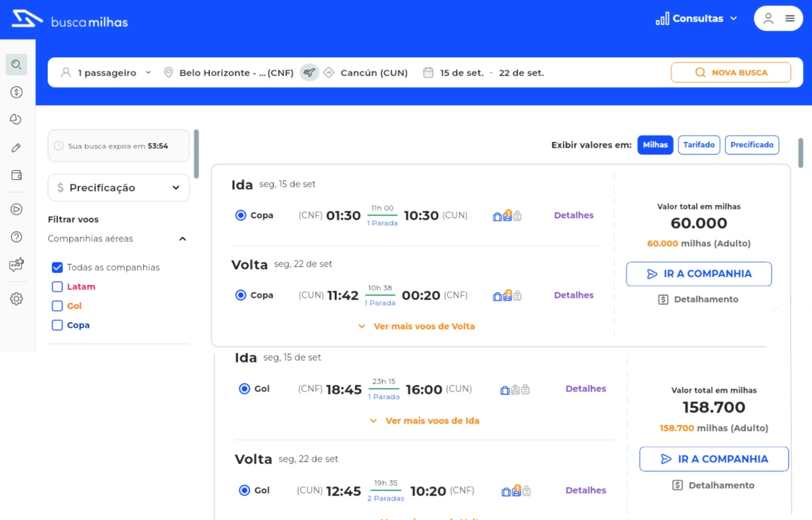Uncheck Todas as companhias checkbox
The height and width of the screenshot is (520, 812).
[57, 267]
